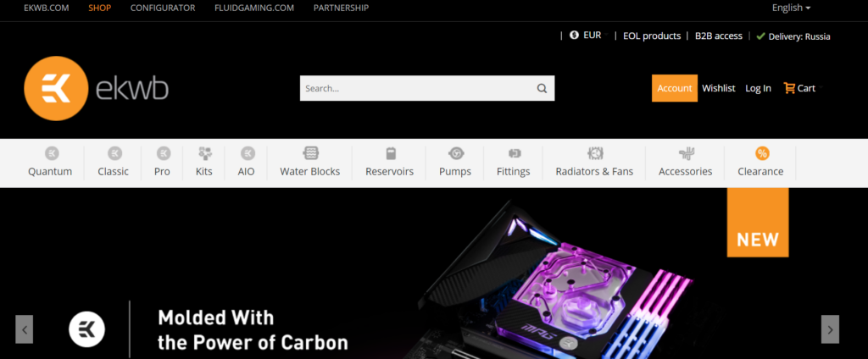The height and width of the screenshot is (359, 868).
Task: Open the Reservoirs category icon
Action: (x=390, y=153)
